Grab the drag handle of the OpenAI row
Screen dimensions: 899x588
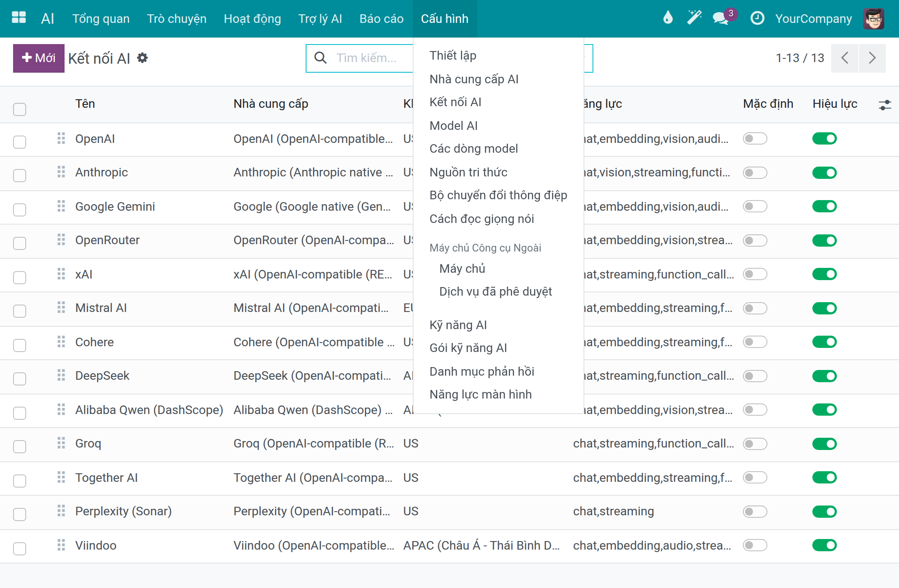coord(61,138)
